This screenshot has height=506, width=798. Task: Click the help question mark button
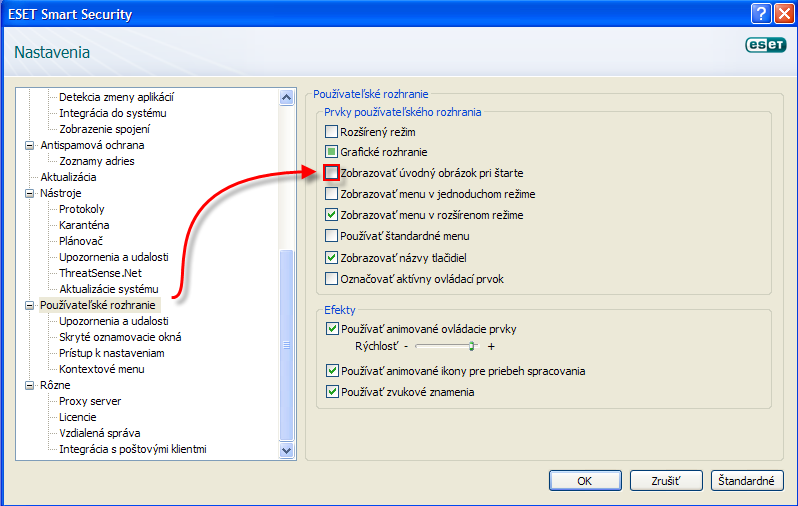[761, 14]
